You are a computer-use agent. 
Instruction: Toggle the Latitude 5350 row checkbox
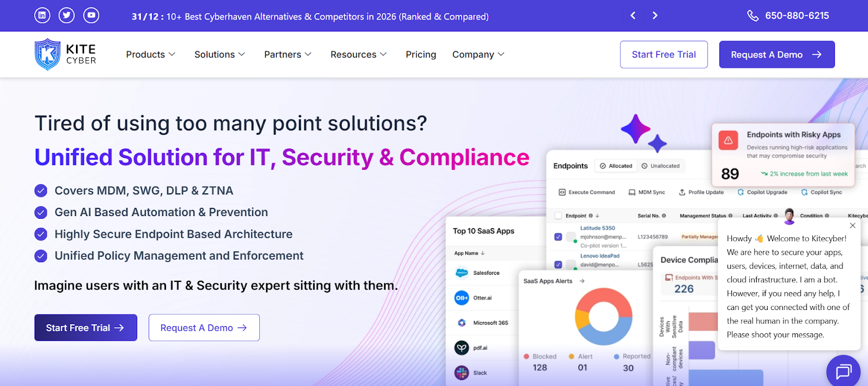point(558,237)
